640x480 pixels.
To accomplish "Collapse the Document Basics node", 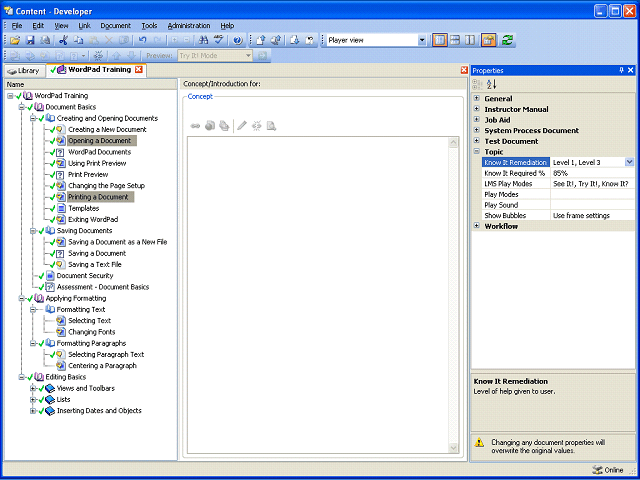I will tap(21, 107).
